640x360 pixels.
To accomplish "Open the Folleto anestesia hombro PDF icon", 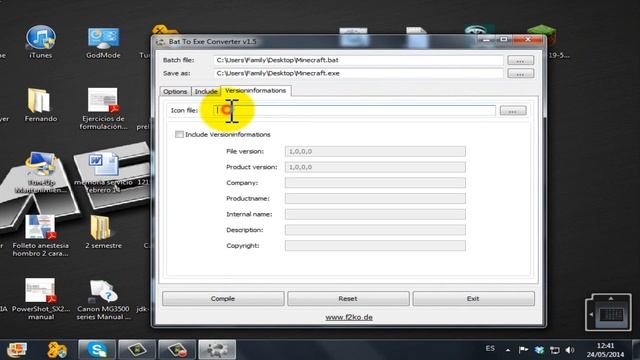I will pyautogui.click(x=40, y=236).
